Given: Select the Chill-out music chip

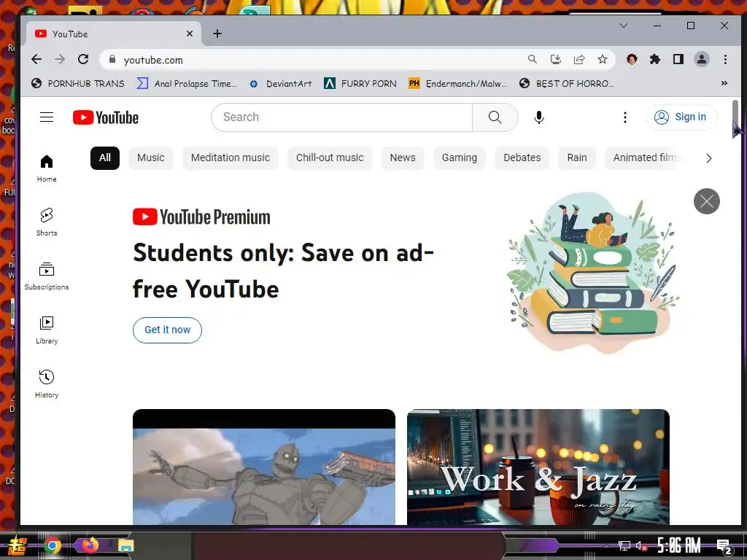Looking at the screenshot, I should click(330, 157).
